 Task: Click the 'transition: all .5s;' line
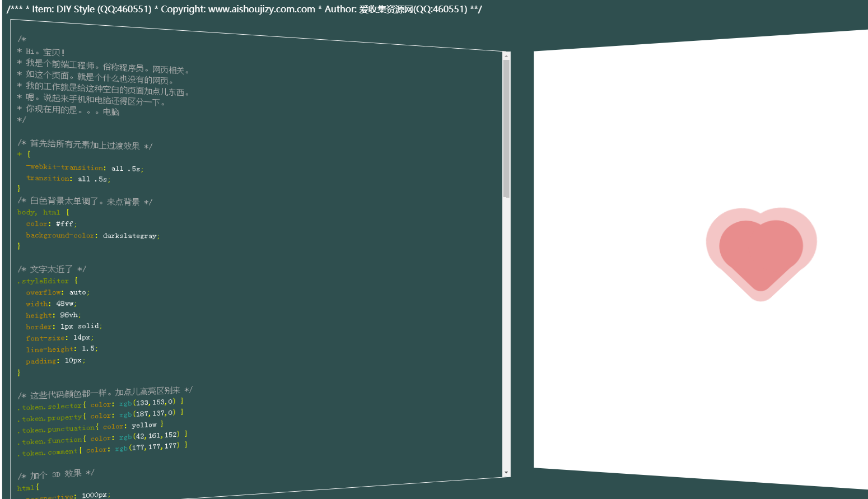68,179
